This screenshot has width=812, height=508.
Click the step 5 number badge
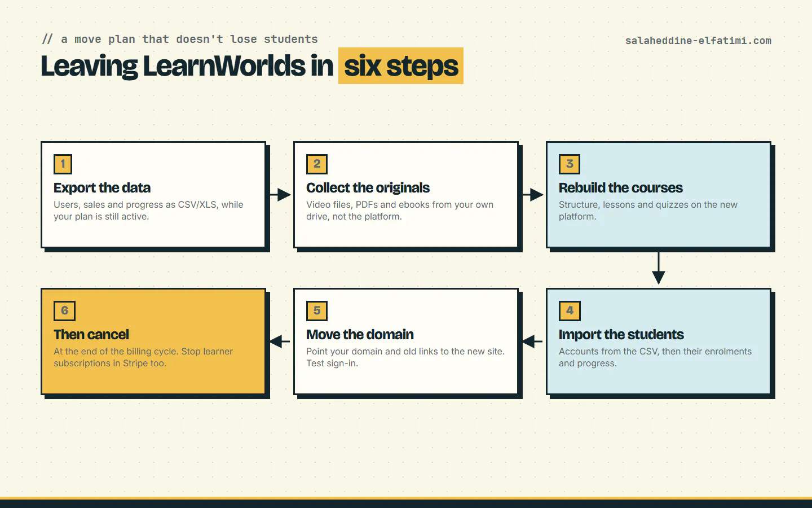tap(317, 310)
